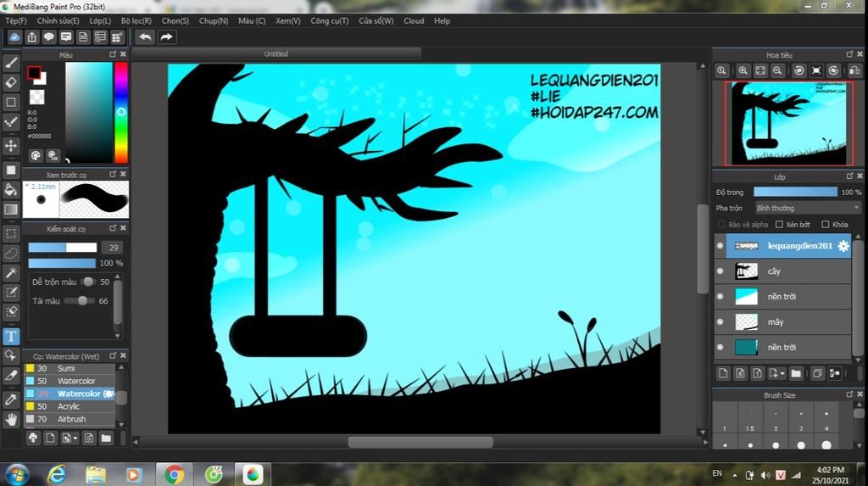Viewport: 868px width, 486px height.
Task: Select the Lasso tool
Action: point(11,253)
